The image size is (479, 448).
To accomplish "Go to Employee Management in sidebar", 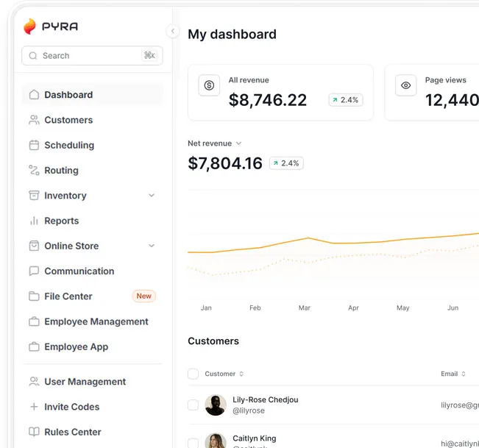I will point(96,321).
